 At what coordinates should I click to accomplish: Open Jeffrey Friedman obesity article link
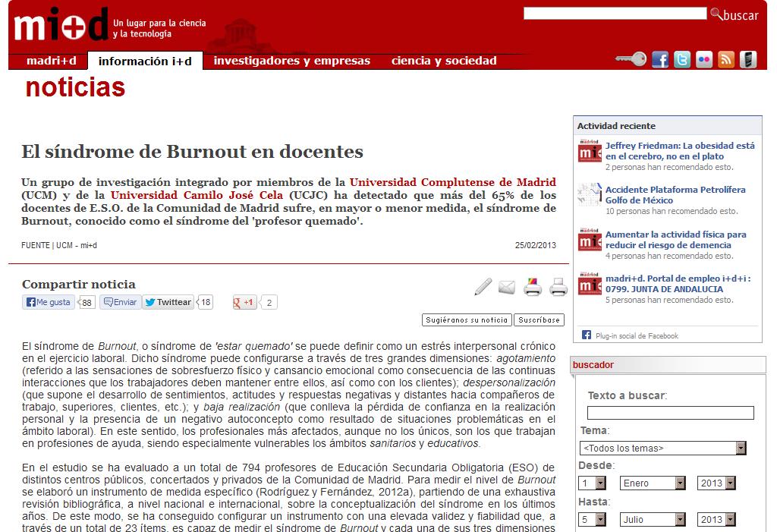680,151
